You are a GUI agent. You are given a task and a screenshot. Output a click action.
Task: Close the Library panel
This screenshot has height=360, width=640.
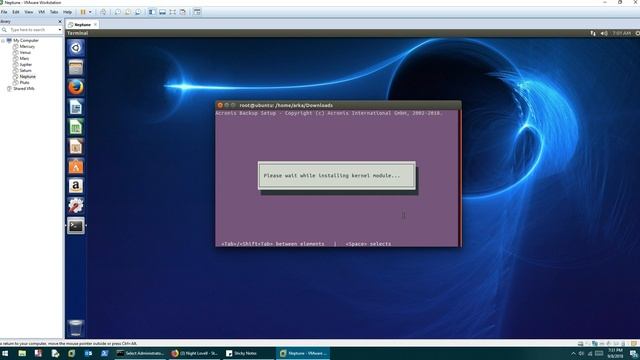[60, 21]
